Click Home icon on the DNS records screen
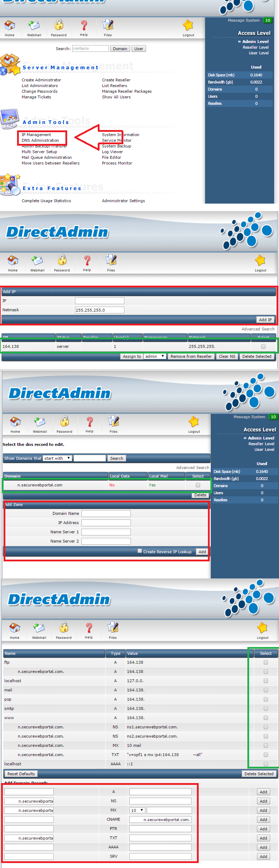The height and width of the screenshot is (868, 279). click(x=15, y=628)
